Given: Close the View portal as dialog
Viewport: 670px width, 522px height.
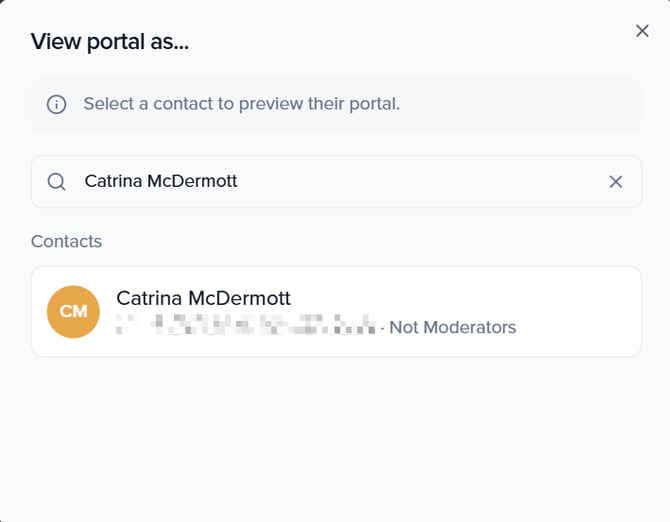Looking at the screenshot, I should pos(642,31).
